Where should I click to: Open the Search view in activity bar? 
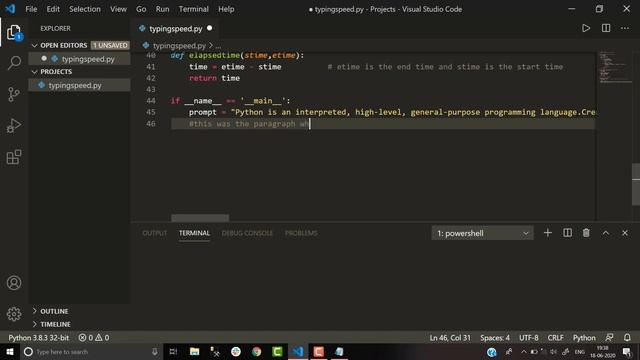(x=14, y=62)
